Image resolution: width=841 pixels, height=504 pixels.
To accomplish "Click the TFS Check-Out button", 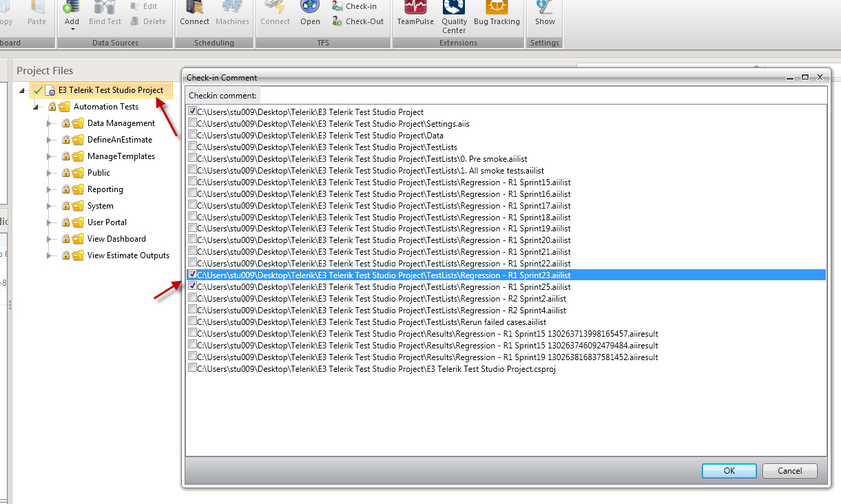I will click(x=357, y=21).
